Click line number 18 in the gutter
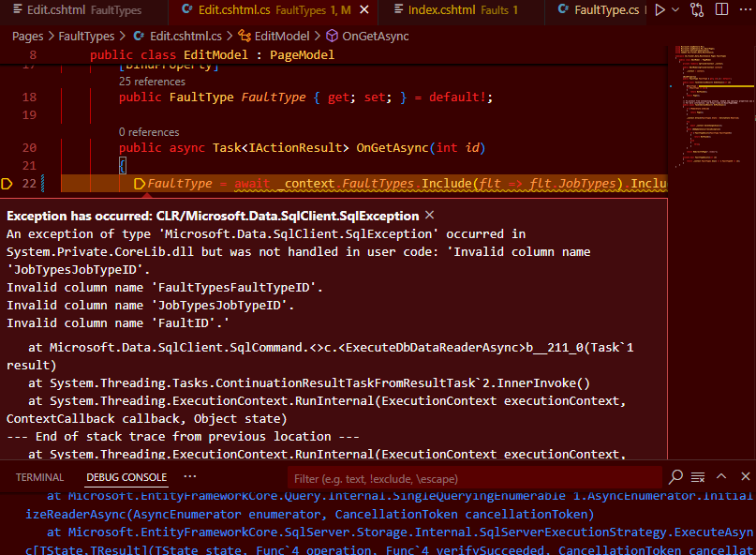 [29, 97]
